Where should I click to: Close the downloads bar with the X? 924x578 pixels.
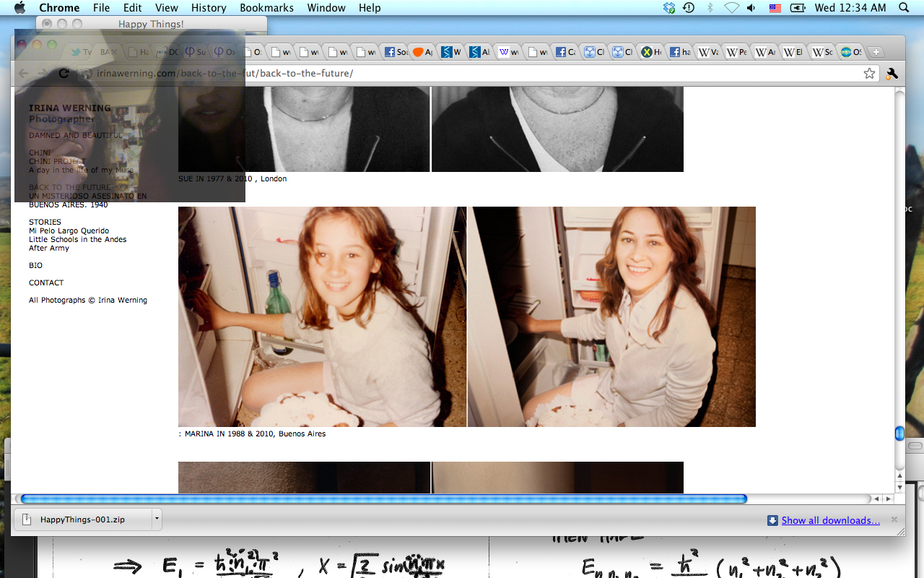point(894,519)
